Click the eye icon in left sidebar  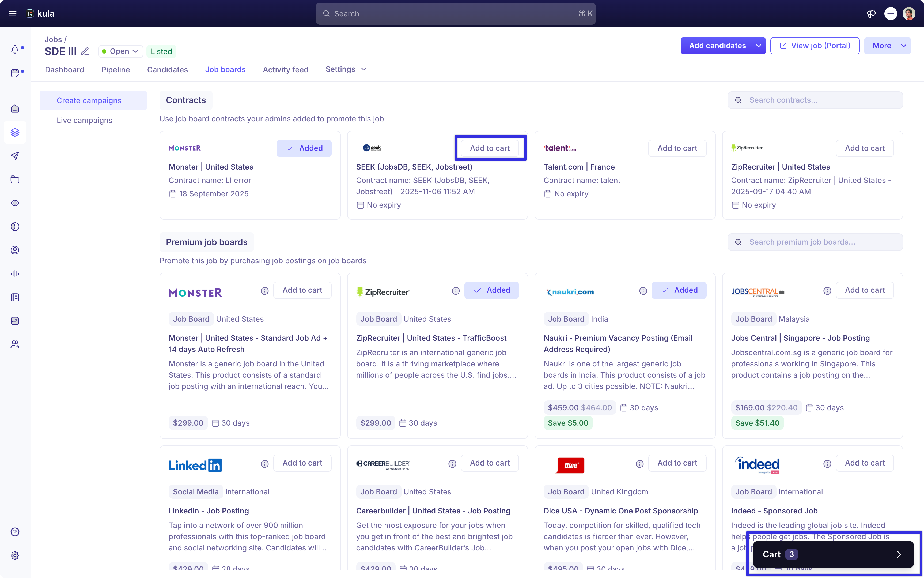(x=15, y=203)
